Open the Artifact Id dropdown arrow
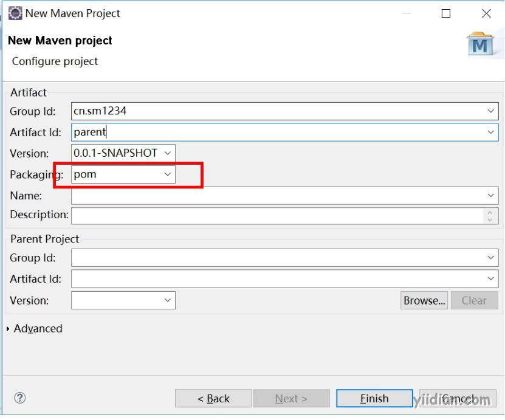 pyautogui.click(x=491, y=132)
